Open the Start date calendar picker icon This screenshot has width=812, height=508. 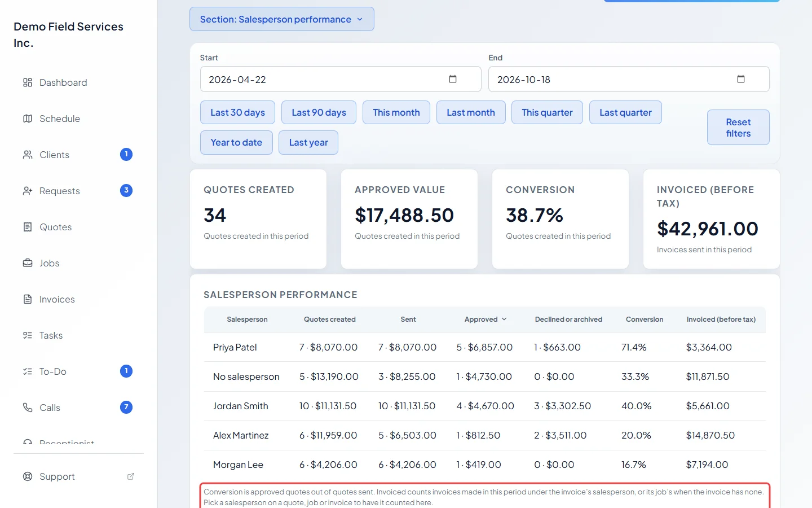[453, 79]
